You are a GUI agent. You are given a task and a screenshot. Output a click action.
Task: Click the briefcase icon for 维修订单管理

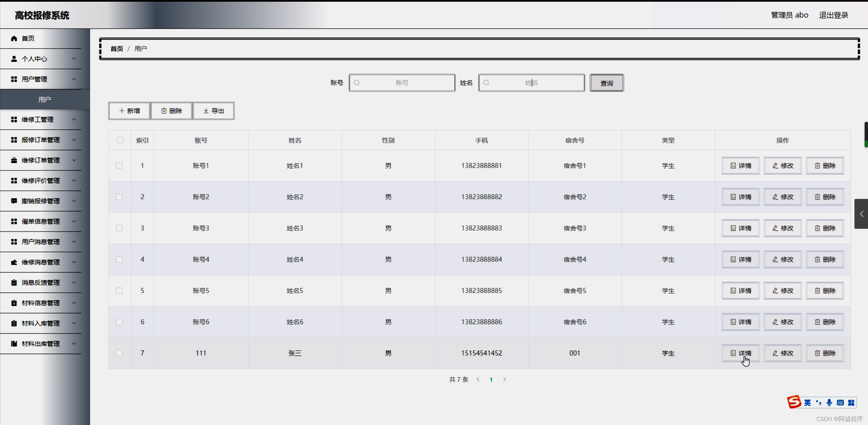pyautogui.click(x=14, y=160)
